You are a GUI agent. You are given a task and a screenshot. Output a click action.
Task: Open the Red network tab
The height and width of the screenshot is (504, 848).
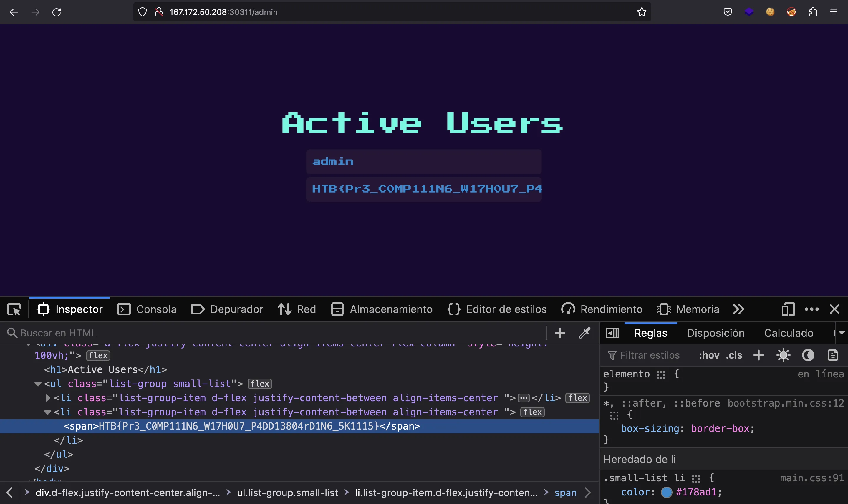[x=297, y=309]
